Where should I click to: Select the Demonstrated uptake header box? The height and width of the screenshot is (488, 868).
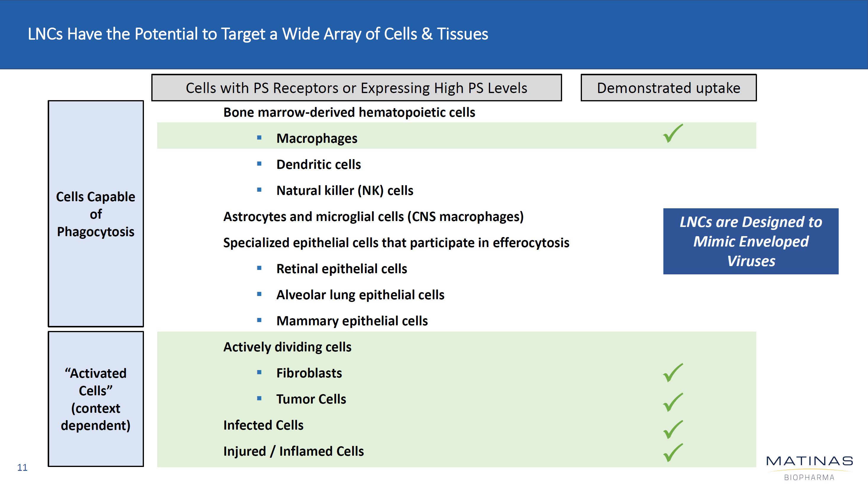[x=668, y=88]
